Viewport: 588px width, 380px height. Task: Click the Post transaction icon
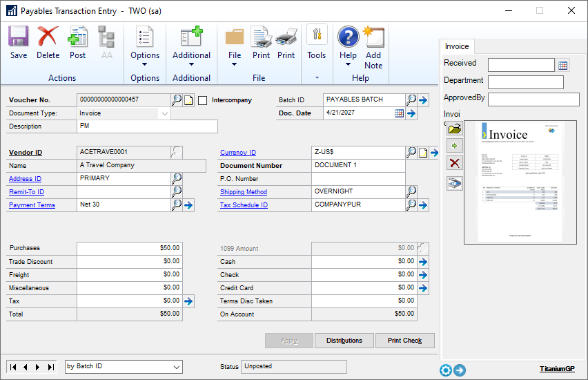click(77, 37)
